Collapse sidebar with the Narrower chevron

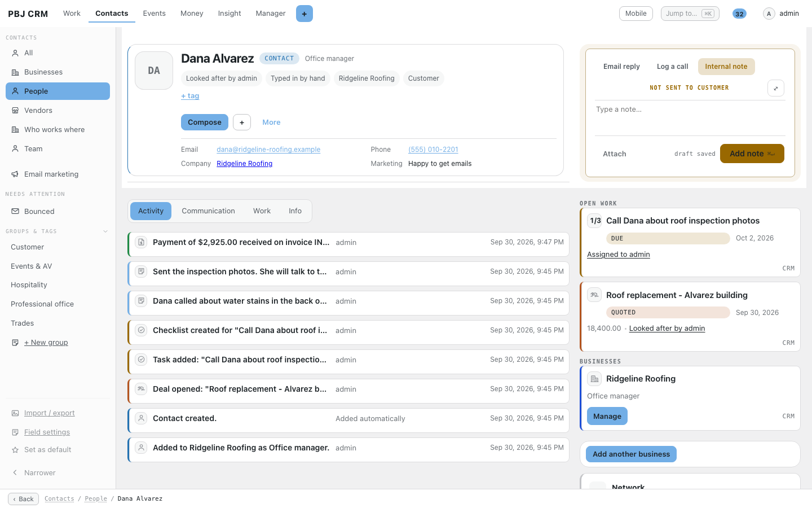click(15, 473)
